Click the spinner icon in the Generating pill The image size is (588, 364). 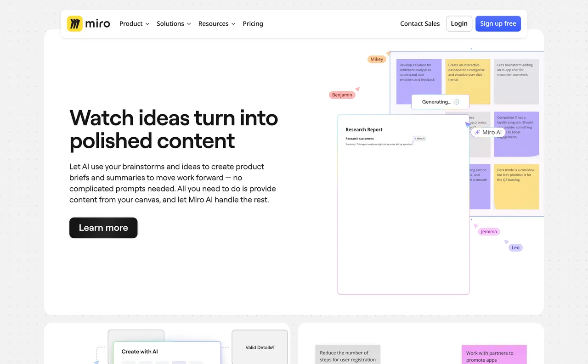456,101
